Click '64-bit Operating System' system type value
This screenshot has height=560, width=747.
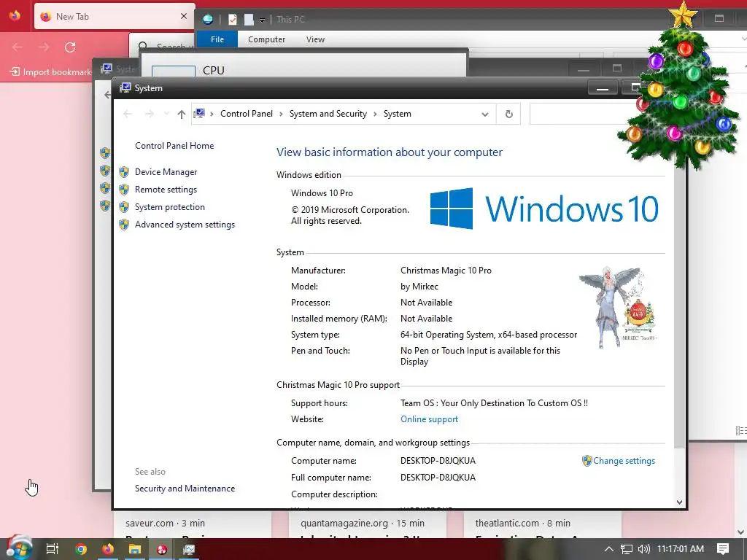pos(488,335)
